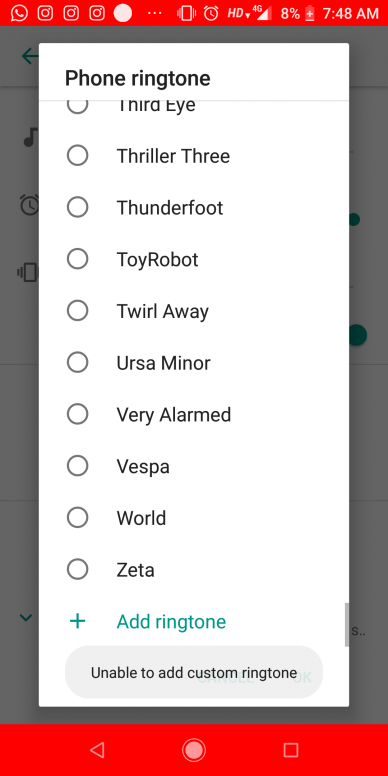This screenshot has width=388, height=776.
Task: Tap the Add ringtone link
Action: coord(171,622)
